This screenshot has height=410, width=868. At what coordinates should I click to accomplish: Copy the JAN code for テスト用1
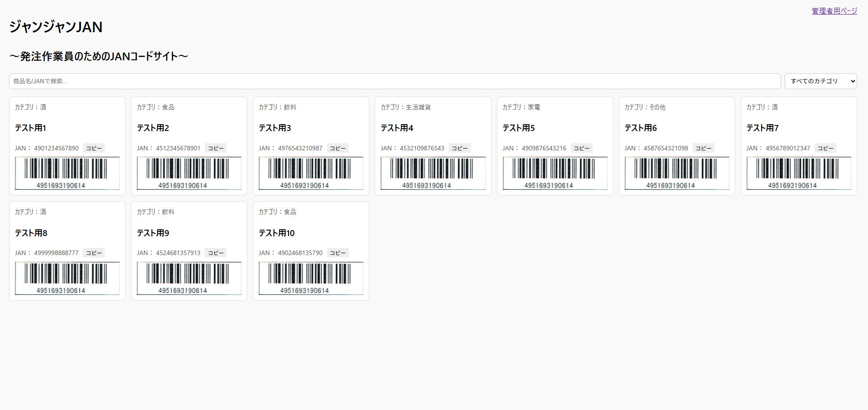click(94, 148)
